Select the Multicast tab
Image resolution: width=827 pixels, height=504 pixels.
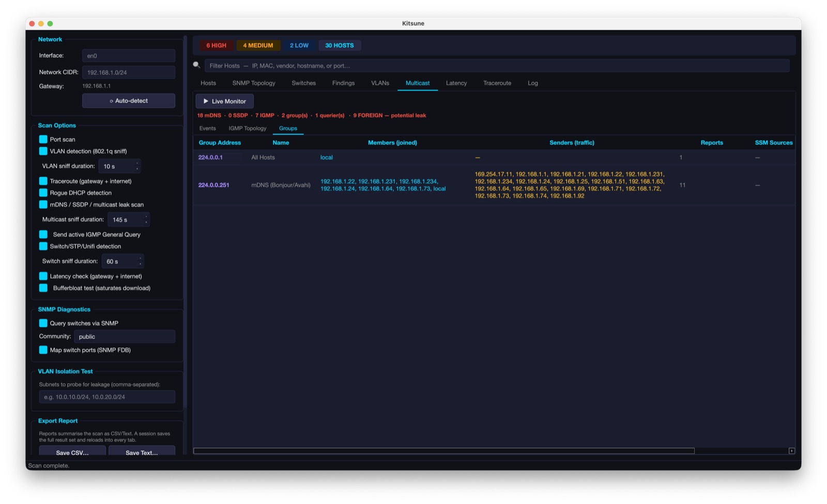pyautogui.click(x=418, y=83)
